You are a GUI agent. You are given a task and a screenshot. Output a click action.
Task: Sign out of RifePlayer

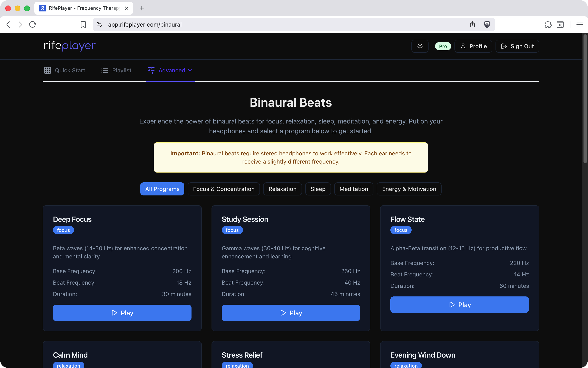[x=517, y=46]
